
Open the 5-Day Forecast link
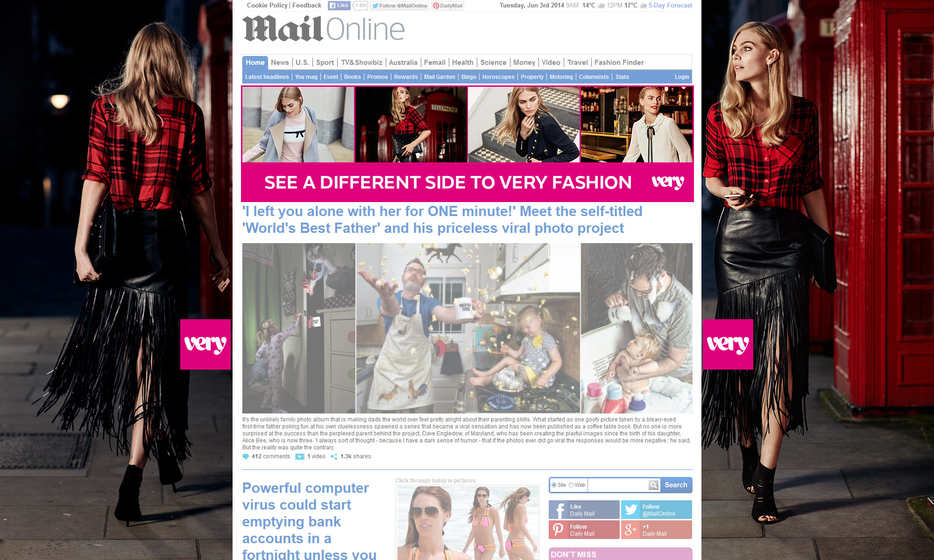[670, 6]
